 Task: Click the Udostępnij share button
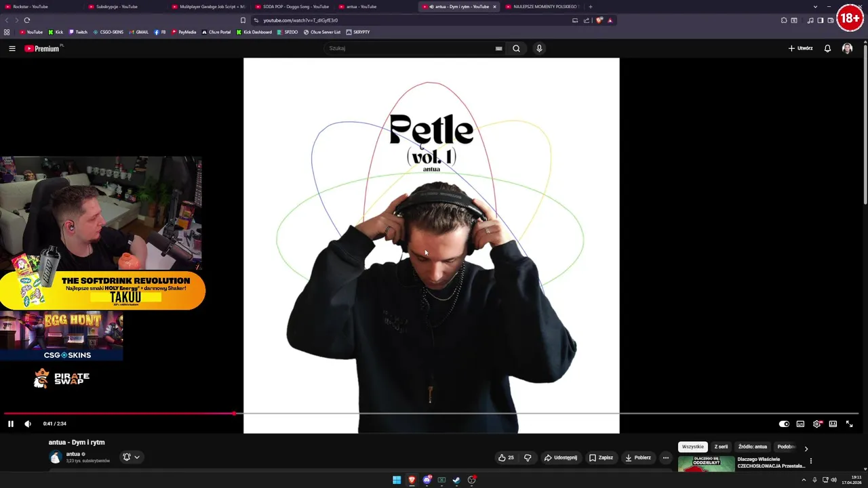[x=561, y=457]
